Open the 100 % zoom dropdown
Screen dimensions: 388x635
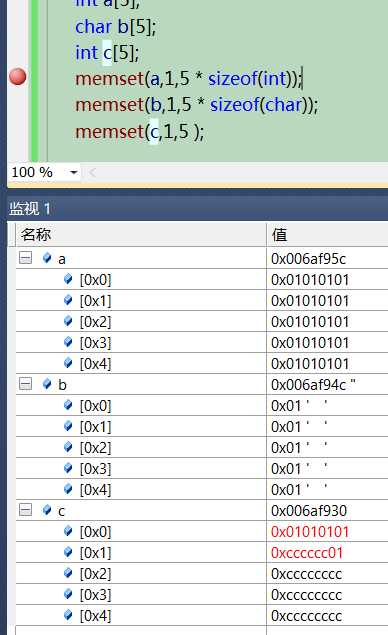point(73,173)
